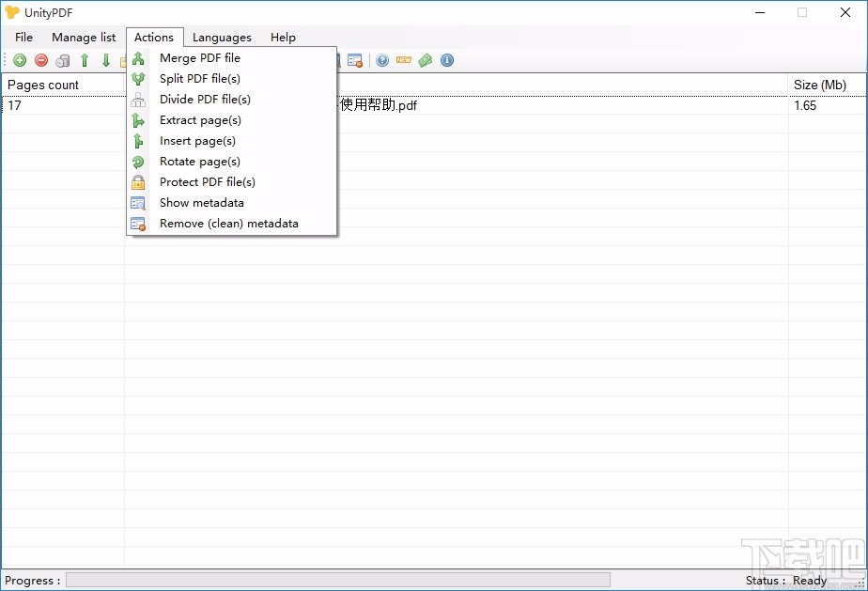
Task: Clear the file list with the stack icon
Action: coord(61,59)
